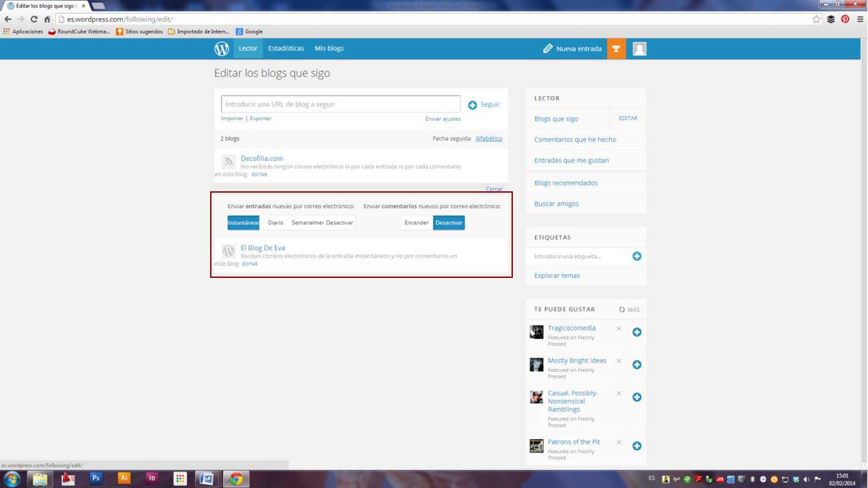This screenshot has height=488, width=868.
Task: Click the blog URL input field
Action: [x=340, y=104]
